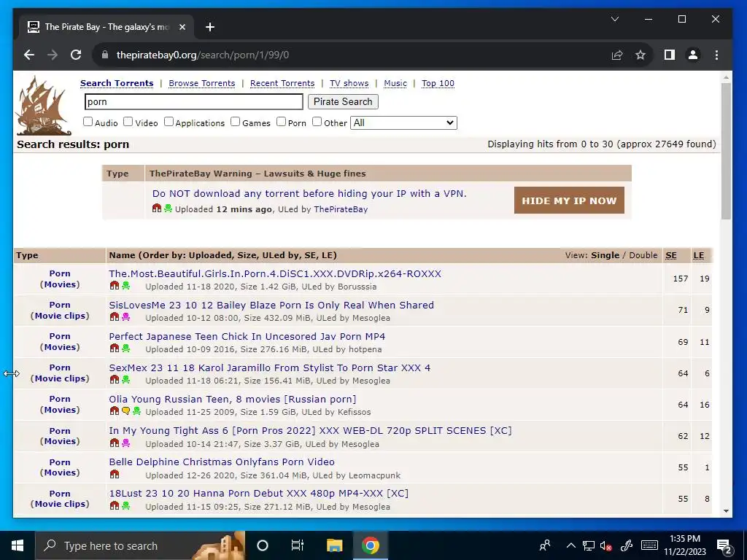Open Chrome's three-dot menu

tap(716, 55)
